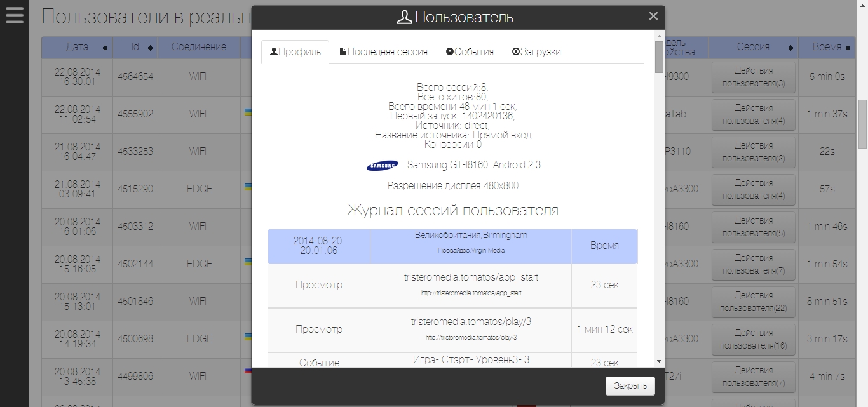
Task: Switch to the Профиль tab
Action: coord(295,52)
